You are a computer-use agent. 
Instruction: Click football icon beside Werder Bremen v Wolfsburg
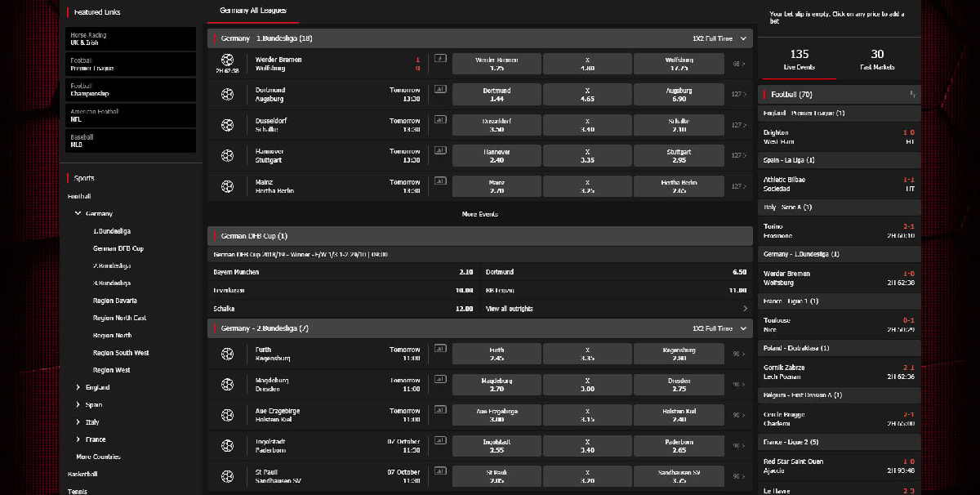pyautogui.click(x=227, y=60)
